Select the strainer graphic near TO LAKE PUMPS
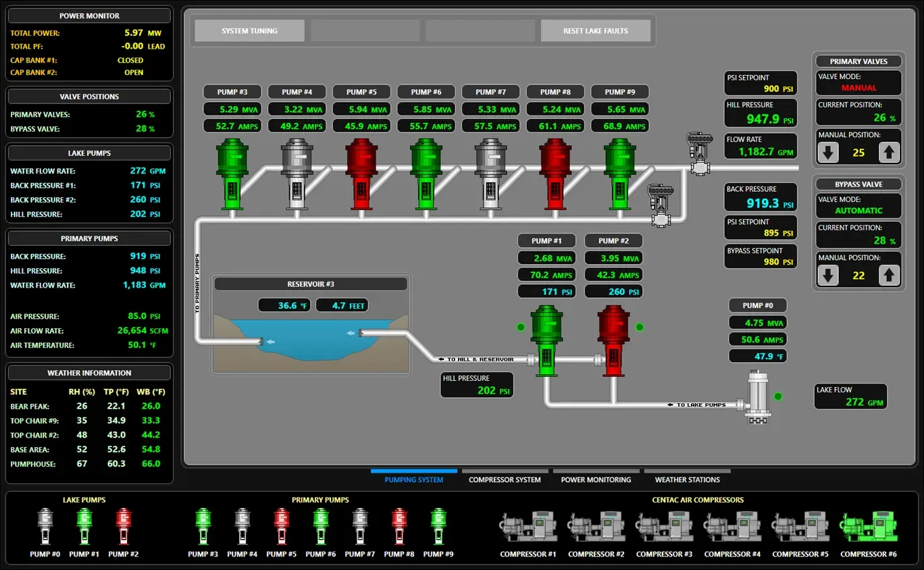The image size is (924, 570). pyautogui.click(x=758, y=398)
